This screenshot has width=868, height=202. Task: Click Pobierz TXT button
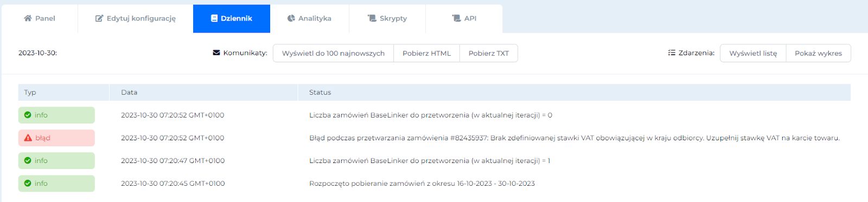(x=489, y=53)
